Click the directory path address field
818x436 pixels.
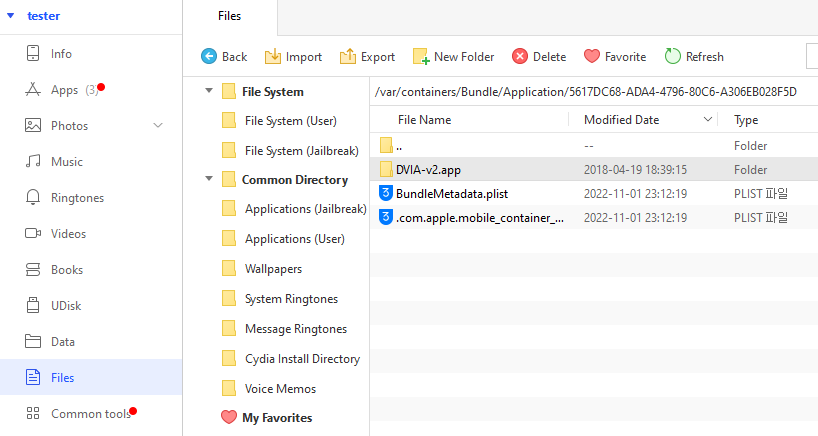(594, 92)
